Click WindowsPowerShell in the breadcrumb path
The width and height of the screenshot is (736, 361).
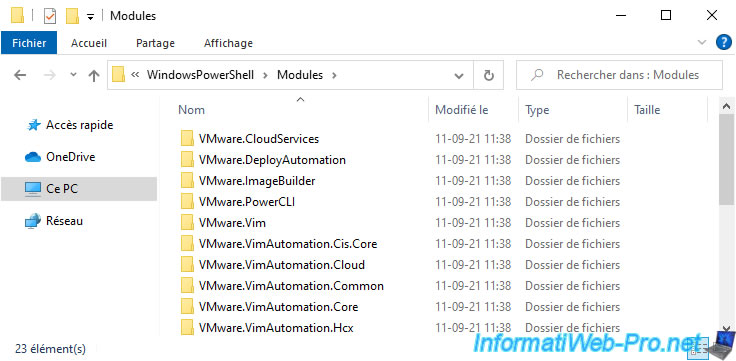200,75
